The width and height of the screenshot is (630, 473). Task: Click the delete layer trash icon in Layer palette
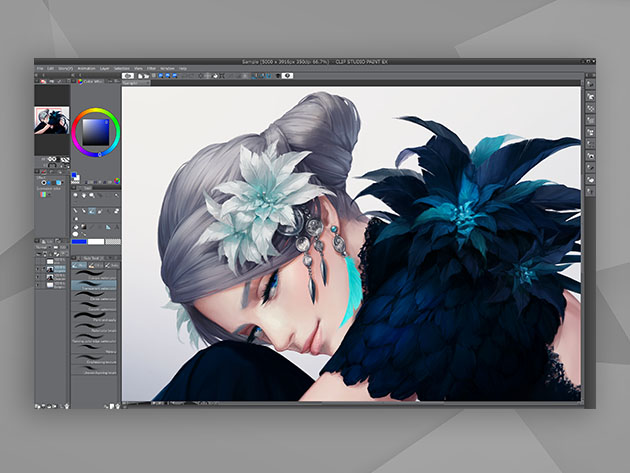(x=67, y=406)
